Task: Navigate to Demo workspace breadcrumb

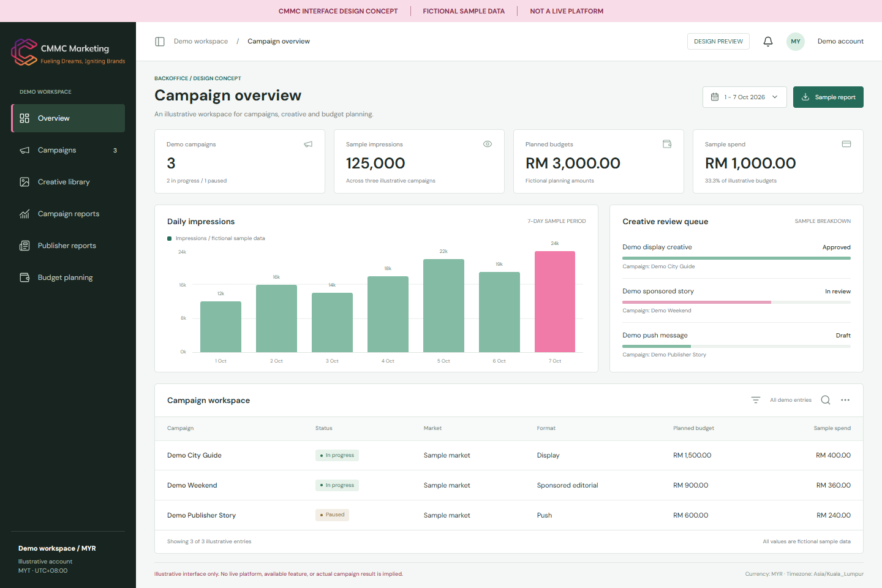Action: (x=201, y=42)
